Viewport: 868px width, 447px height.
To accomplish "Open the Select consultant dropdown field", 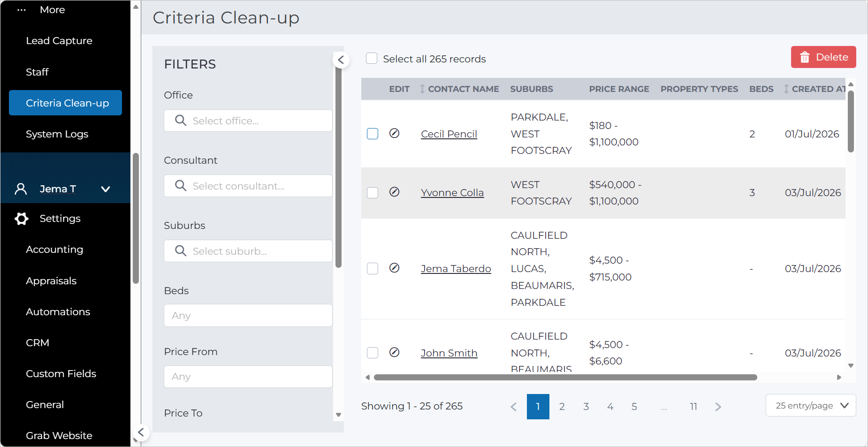I will (248, 186).
